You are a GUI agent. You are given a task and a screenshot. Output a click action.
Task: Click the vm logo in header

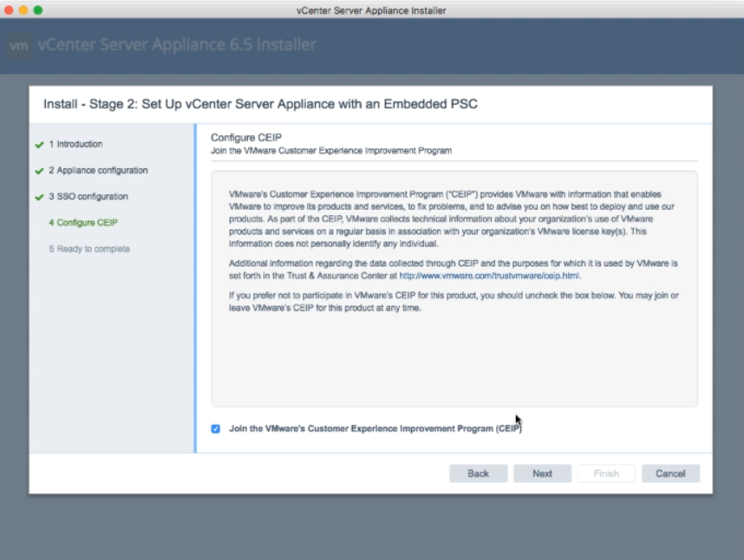[x=19, y=46]
